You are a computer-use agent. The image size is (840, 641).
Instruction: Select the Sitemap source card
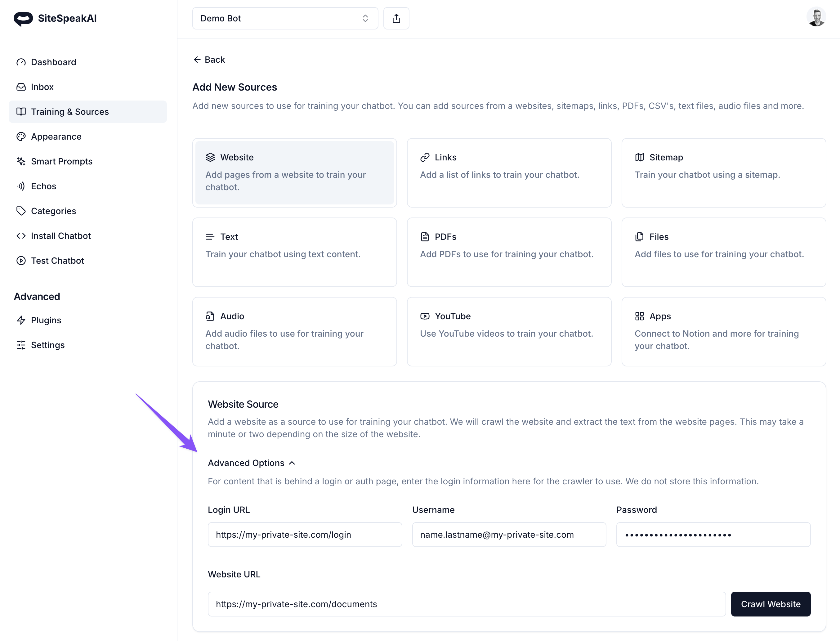(723, 173)
